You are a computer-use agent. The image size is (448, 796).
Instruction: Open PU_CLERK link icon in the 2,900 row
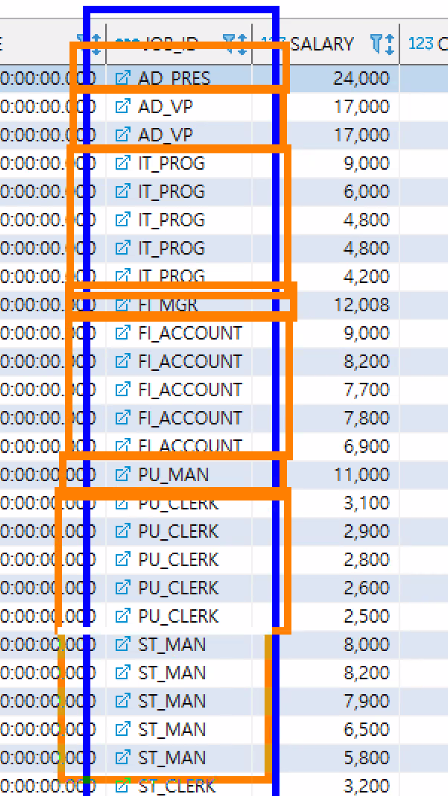(x=122, y=531)
